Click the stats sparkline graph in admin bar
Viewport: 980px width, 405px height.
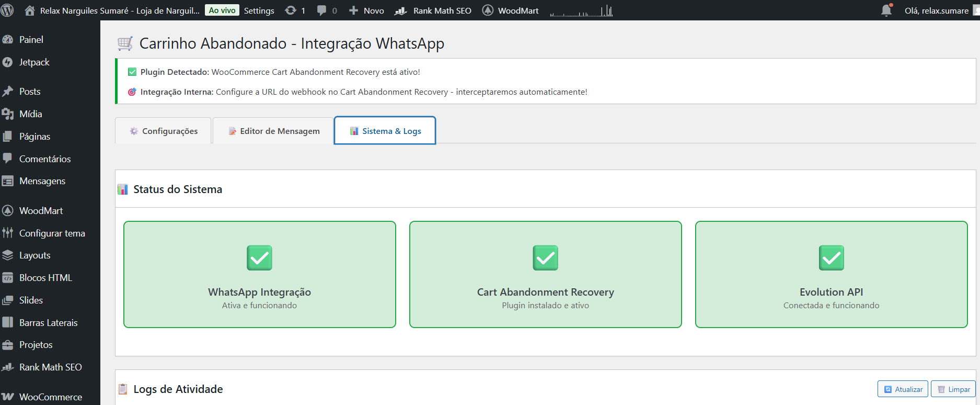click(x=581, y=10)
